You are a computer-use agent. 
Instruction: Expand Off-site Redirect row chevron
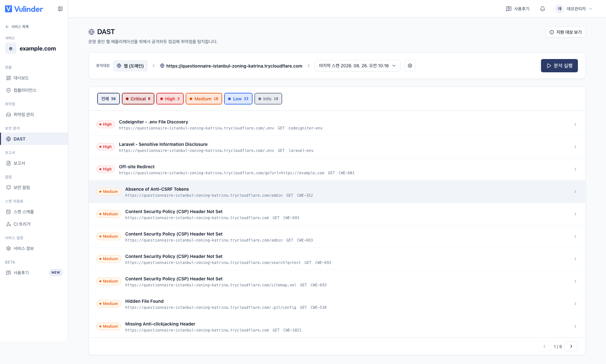tap(575, 170)
